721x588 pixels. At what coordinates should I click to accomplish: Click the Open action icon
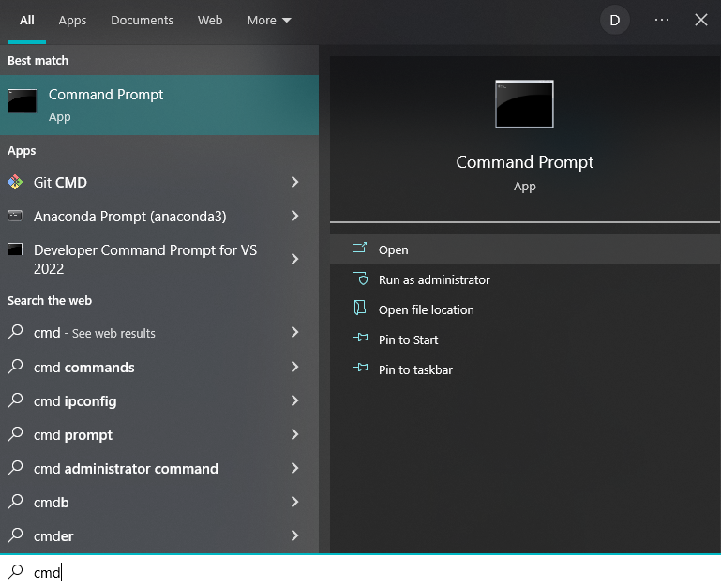360,248
